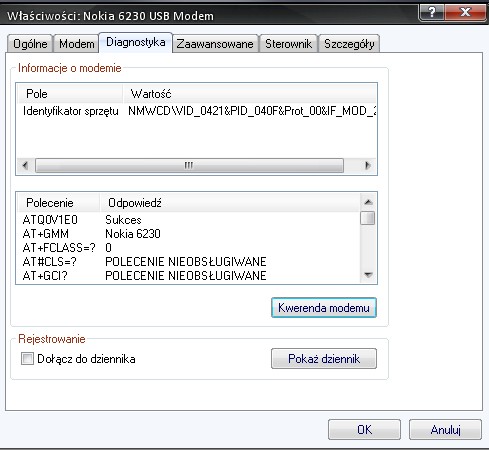Select the AT+GMM command row
The height and width of the screenshot is (450, 489).
pos(189,234)
